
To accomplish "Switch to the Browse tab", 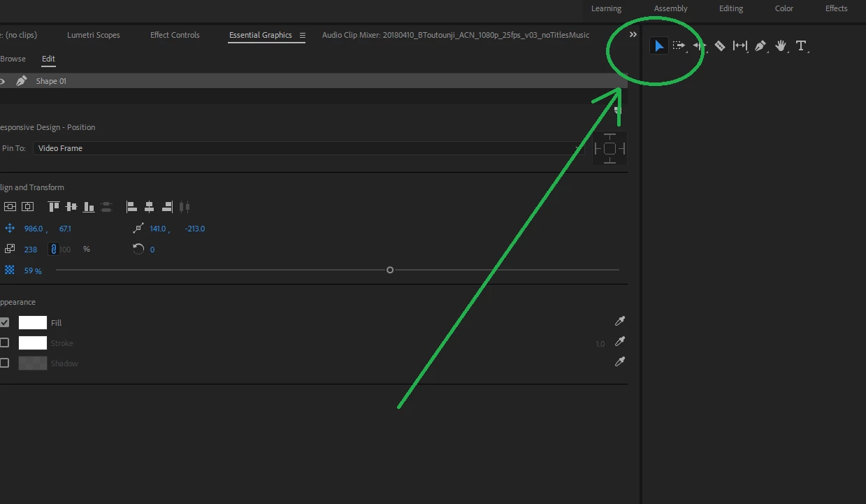I will (13, 59).
